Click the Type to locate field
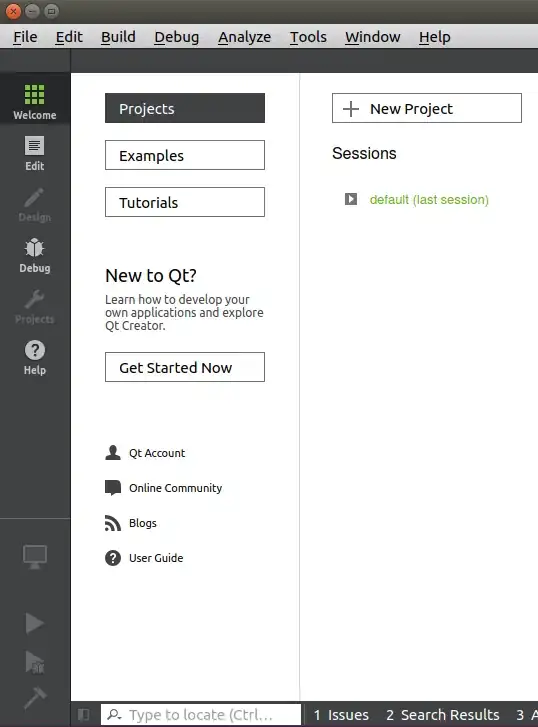 coord(201,714)
